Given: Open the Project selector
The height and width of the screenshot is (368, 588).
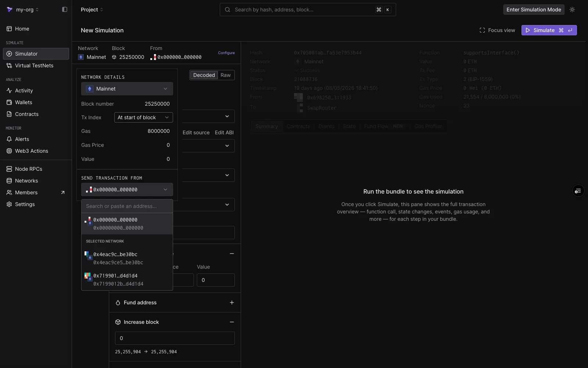Looking at the screenshot, I should [92, 10].
